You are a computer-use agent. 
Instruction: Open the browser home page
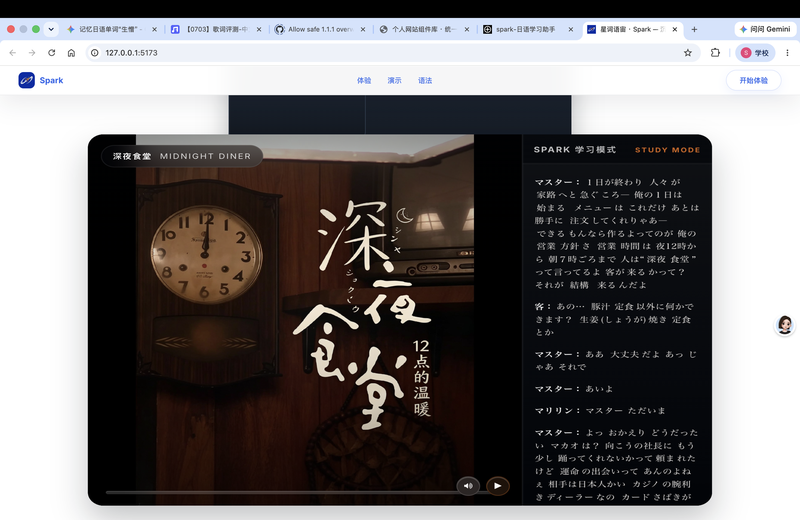click(x=71, y=53)
